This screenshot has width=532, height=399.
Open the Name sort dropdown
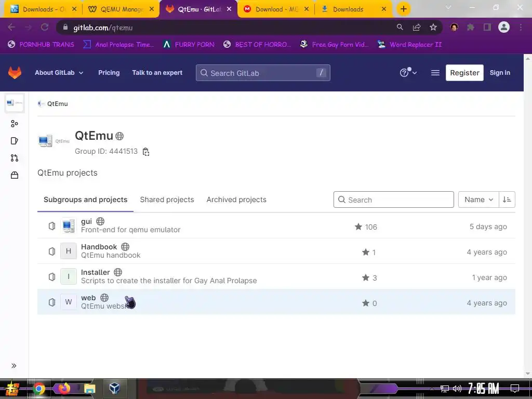(x=478, y=199)
